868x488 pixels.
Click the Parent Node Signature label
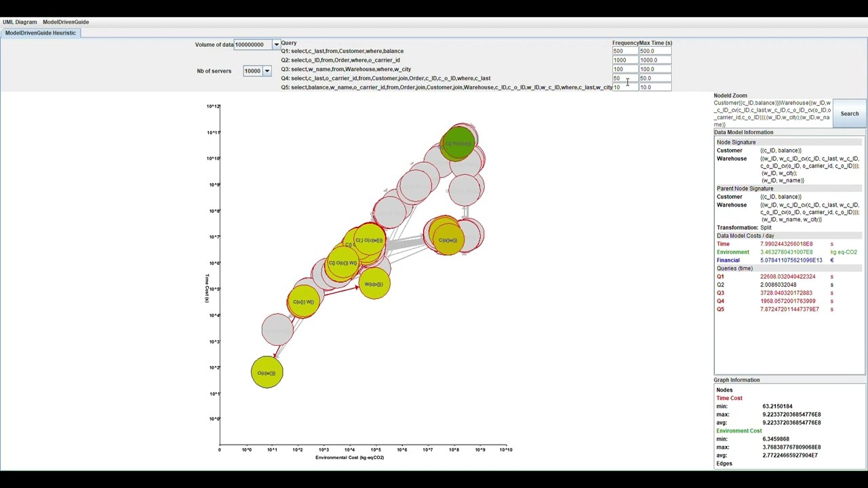coord(745,188)
